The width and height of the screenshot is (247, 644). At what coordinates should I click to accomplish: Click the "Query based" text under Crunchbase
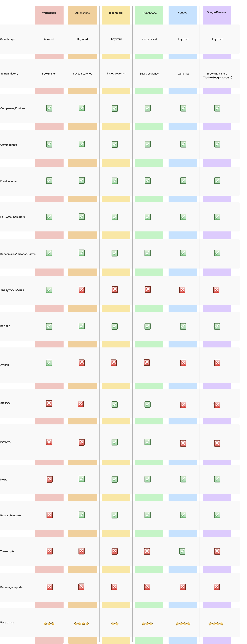pos(149,39)
